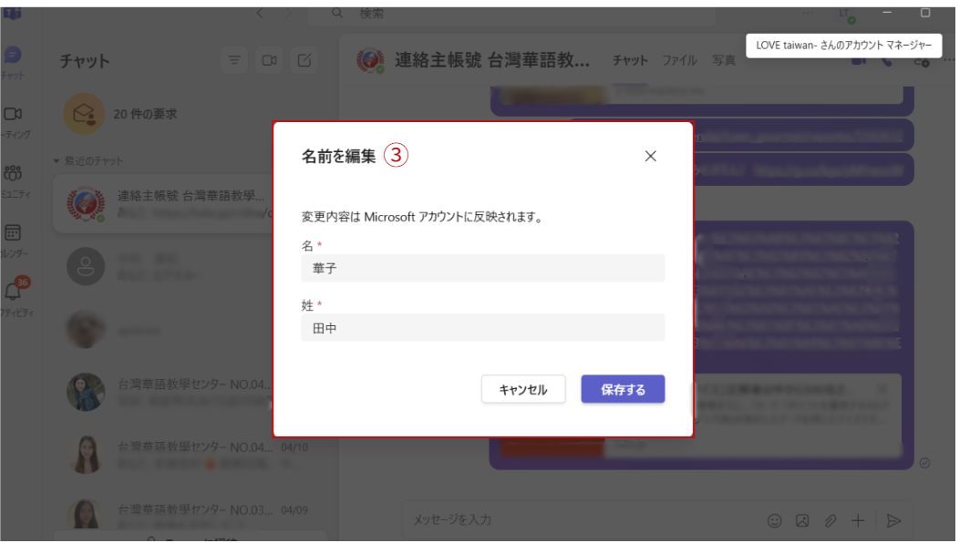The width and height of the screenshot is (980, 543).
Task: Click the 保存する button
Action: tap(623, 389)
